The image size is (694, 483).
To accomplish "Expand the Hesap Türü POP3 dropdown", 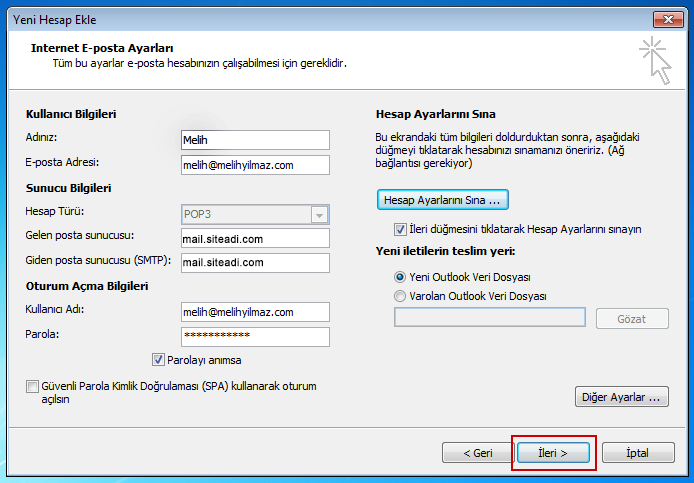I will pos(319,213).
